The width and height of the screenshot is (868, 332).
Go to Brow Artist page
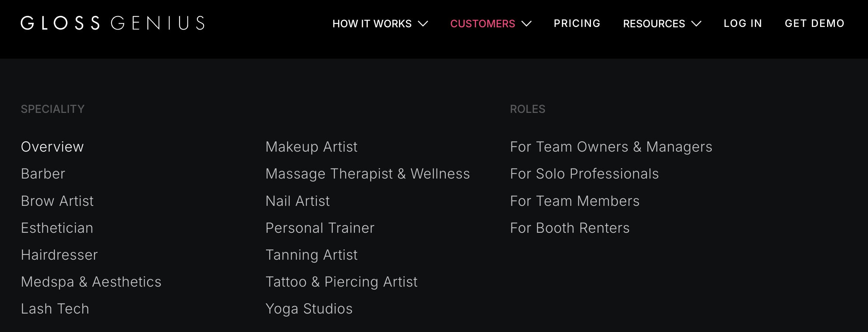(57, 201)
